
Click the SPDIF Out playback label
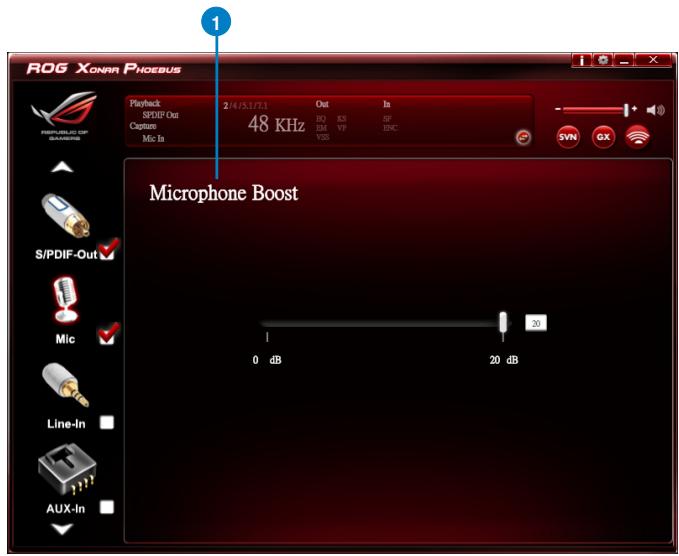pyautogui.click(x=160, y=115)
